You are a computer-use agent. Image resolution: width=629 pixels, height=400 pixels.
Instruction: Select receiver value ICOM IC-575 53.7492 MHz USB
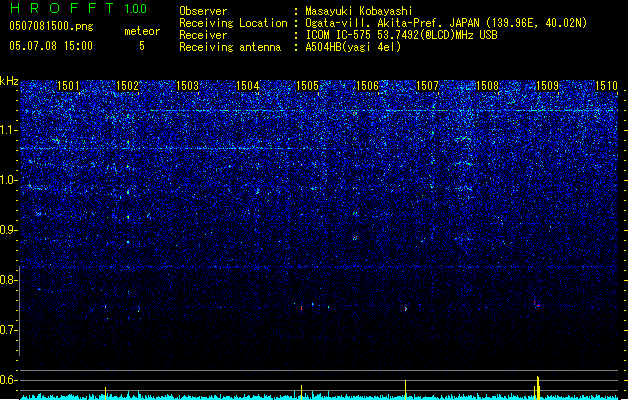402,35
